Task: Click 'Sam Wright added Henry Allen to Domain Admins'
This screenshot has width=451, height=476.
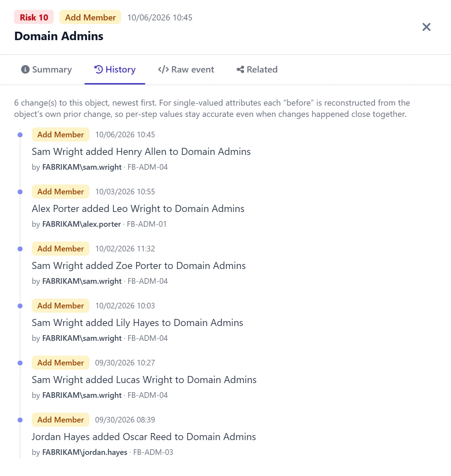Action: [x=141, y=152]
